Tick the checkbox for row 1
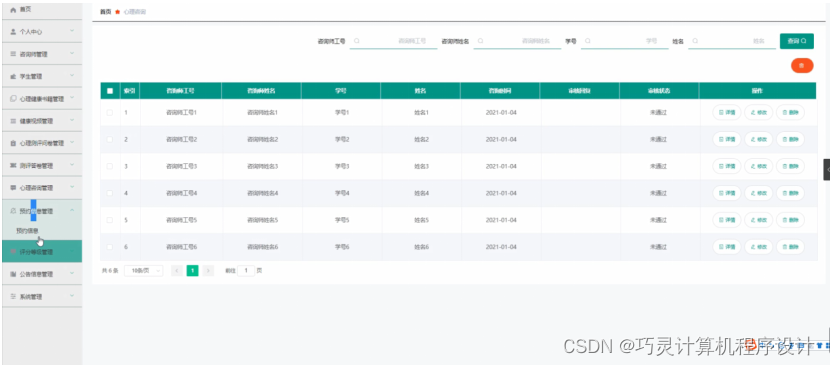The image size is (830, 365). tap(110, 113)
